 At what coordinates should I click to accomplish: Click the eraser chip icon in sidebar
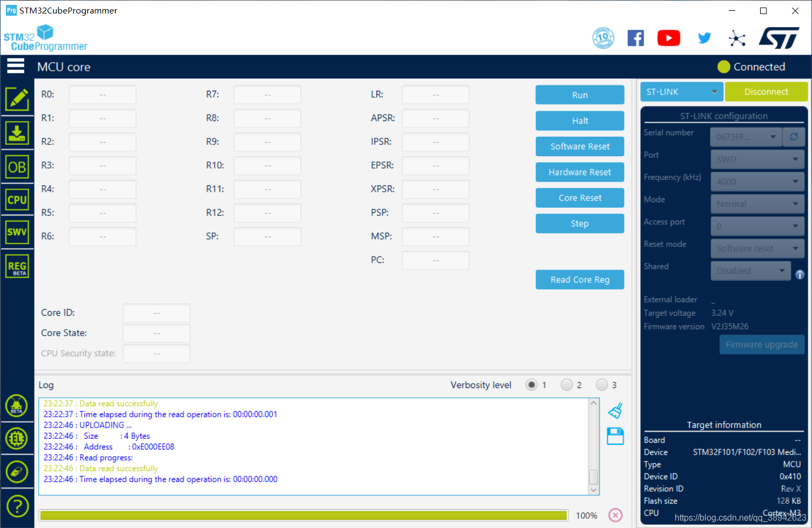(x=17, y=472)
